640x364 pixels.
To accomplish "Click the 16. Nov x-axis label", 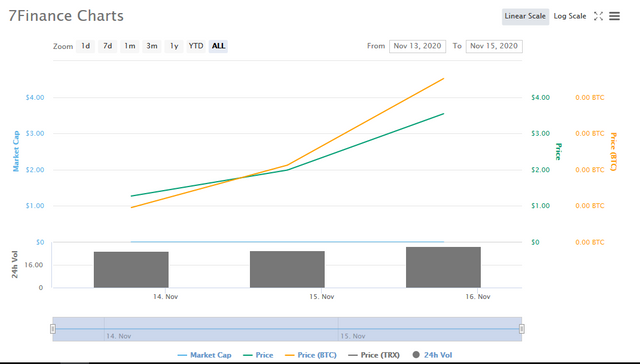I will [x=478, y=297].
